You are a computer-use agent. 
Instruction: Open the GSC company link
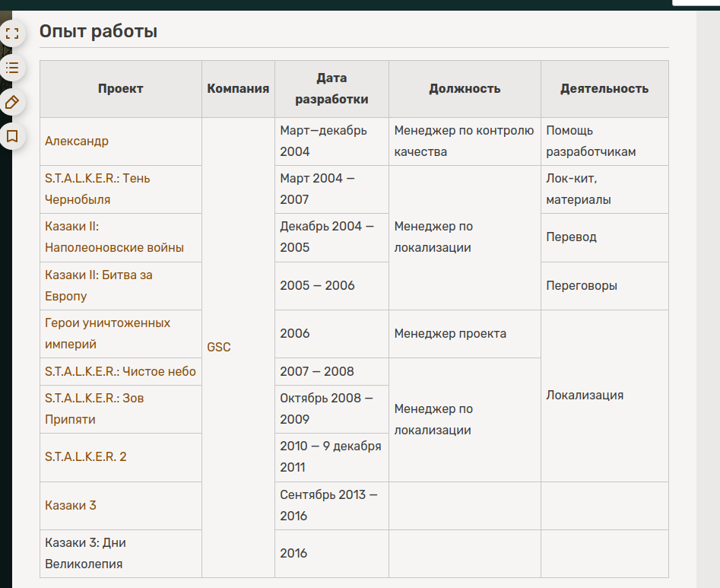218,347
